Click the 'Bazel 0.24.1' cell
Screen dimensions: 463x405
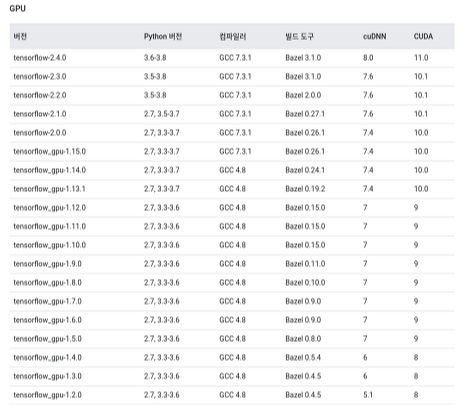pos(305,170)
